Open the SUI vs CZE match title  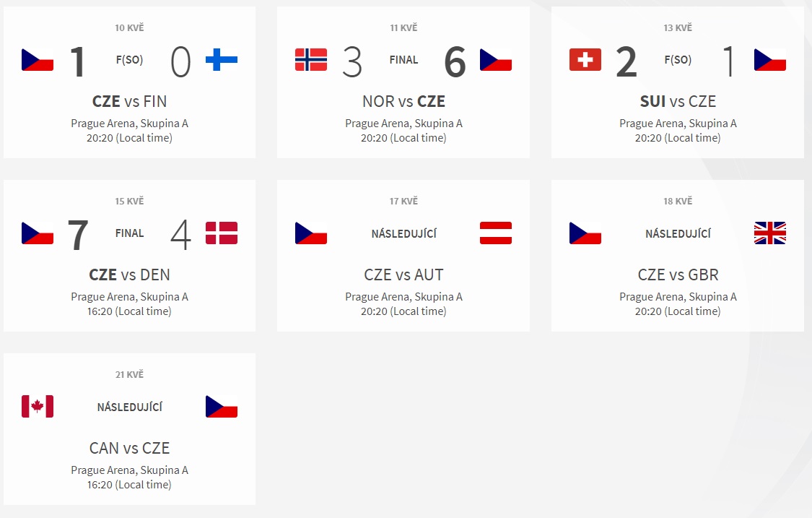click(678, 101)
